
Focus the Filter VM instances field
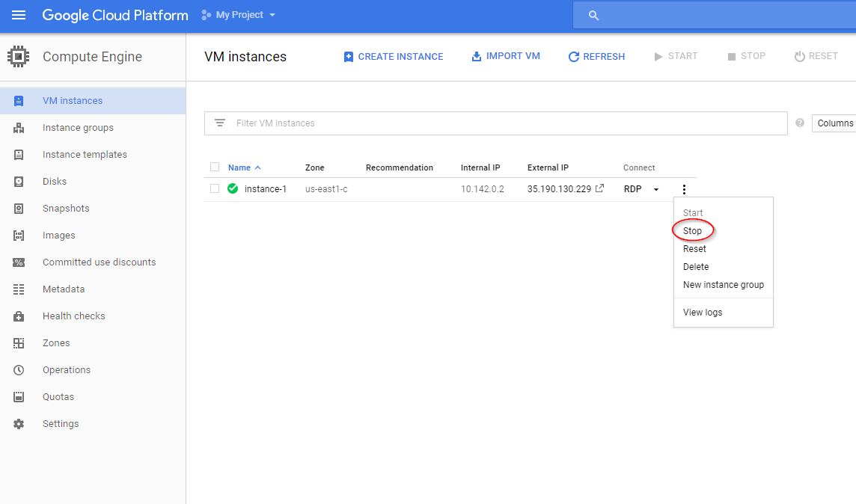495,123
